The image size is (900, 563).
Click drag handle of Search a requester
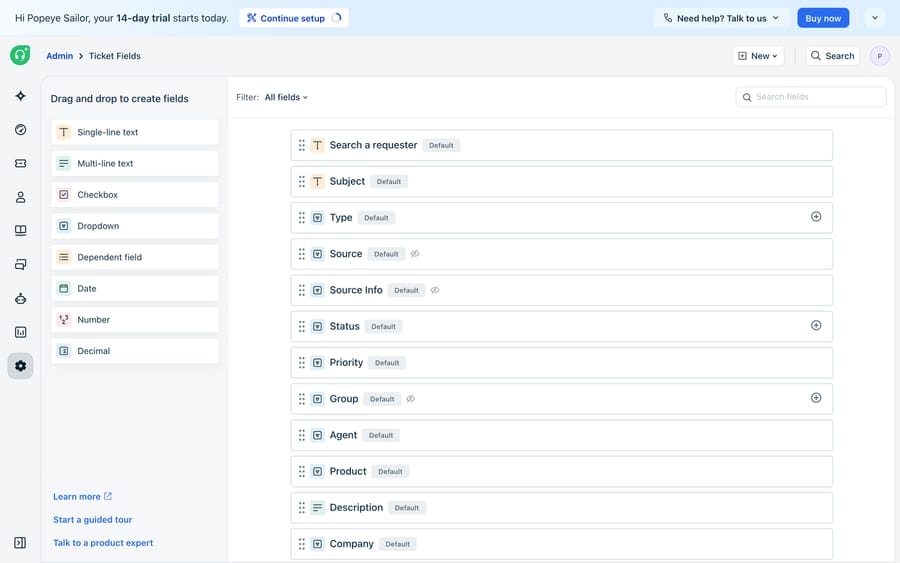click(302, 145)
